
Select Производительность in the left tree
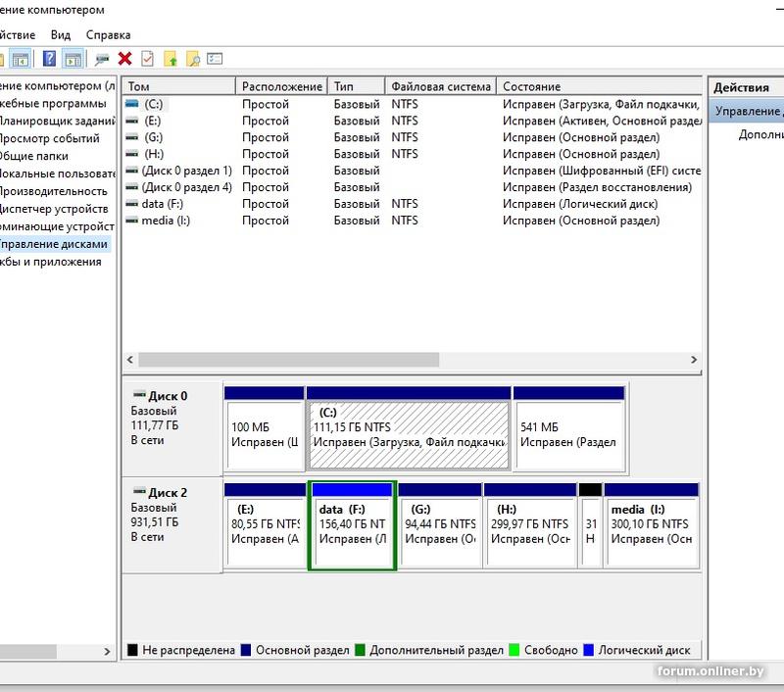53,191
